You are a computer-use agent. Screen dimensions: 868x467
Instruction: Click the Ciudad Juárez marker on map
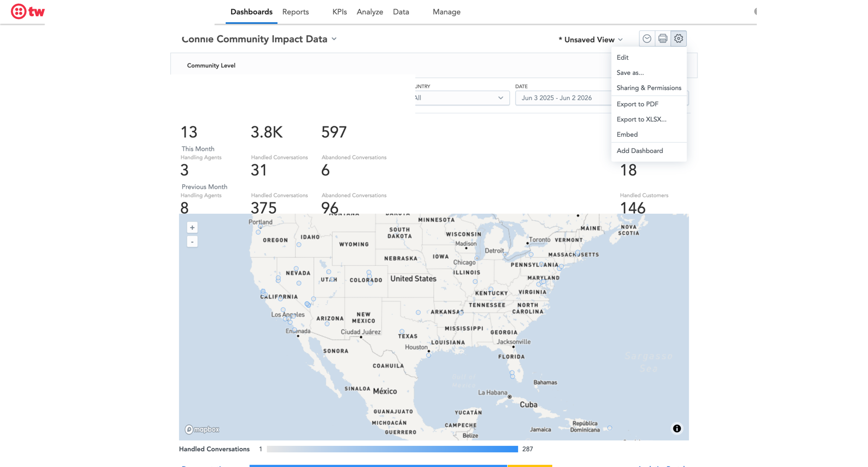pyautogui.click(x=361, y=337)
